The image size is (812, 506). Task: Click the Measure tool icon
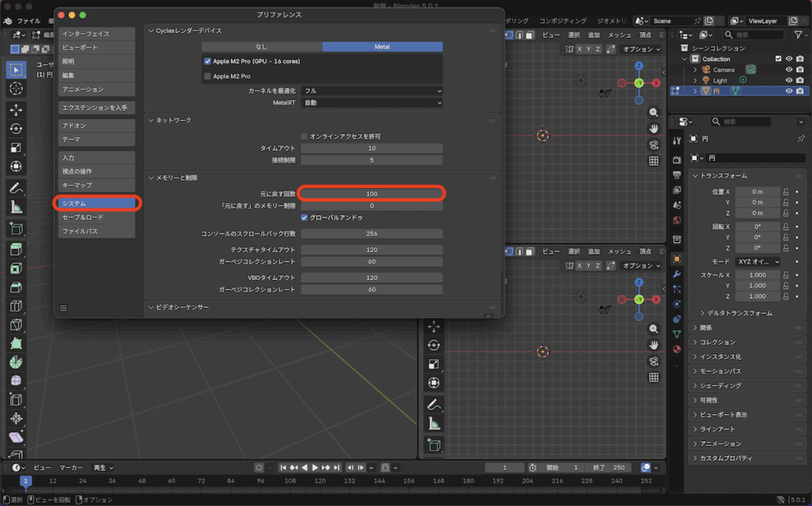pyautogui.click(x=16, y=207)
